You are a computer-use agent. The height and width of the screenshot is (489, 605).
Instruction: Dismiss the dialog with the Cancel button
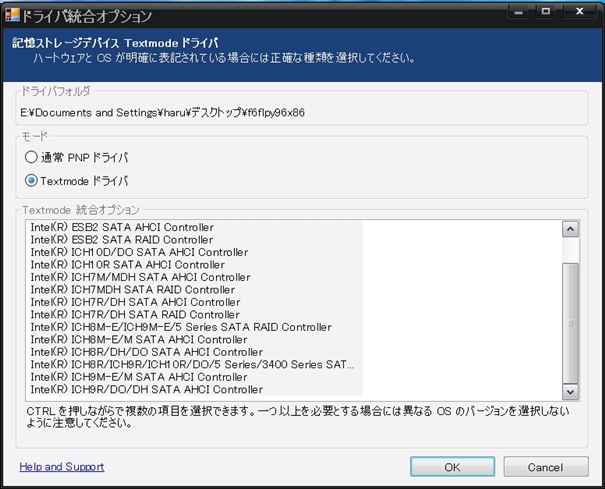click(x=546, y=467)
